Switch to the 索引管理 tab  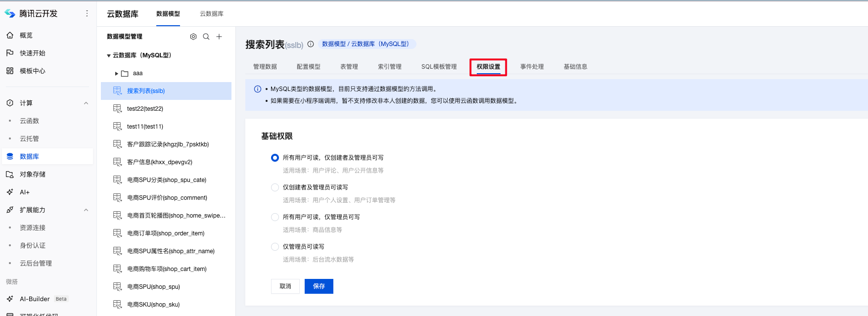[389, 67]
